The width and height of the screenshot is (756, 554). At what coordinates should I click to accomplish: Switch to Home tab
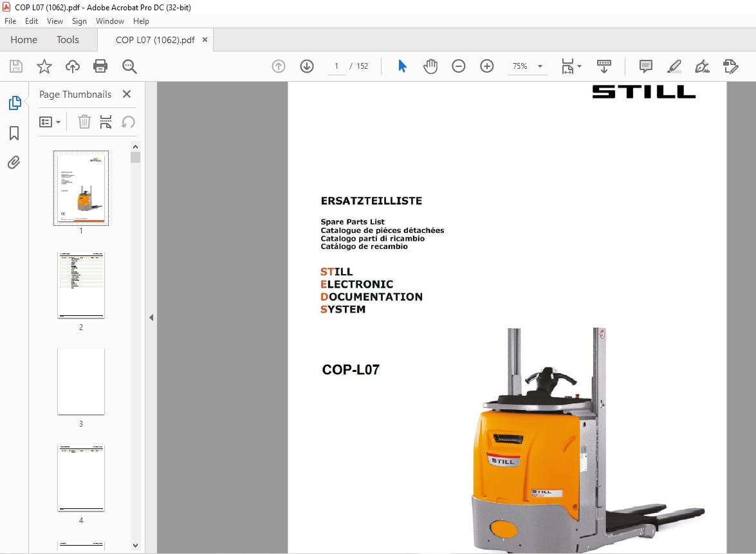coord(24,40)
